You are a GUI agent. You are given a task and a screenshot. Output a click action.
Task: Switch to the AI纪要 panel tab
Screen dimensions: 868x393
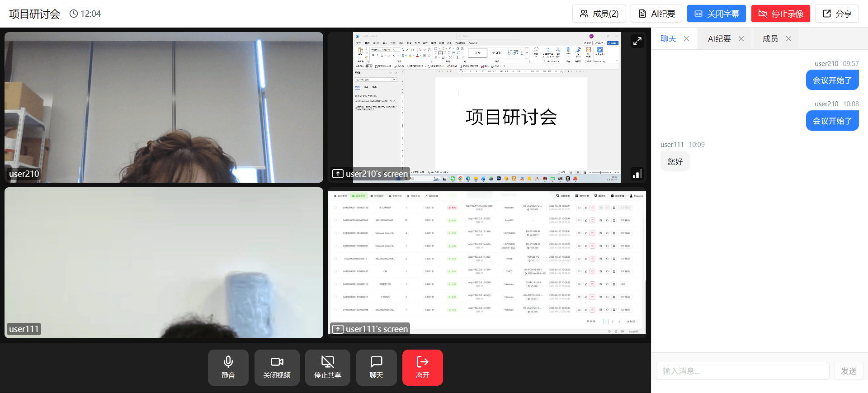(719, 39)
